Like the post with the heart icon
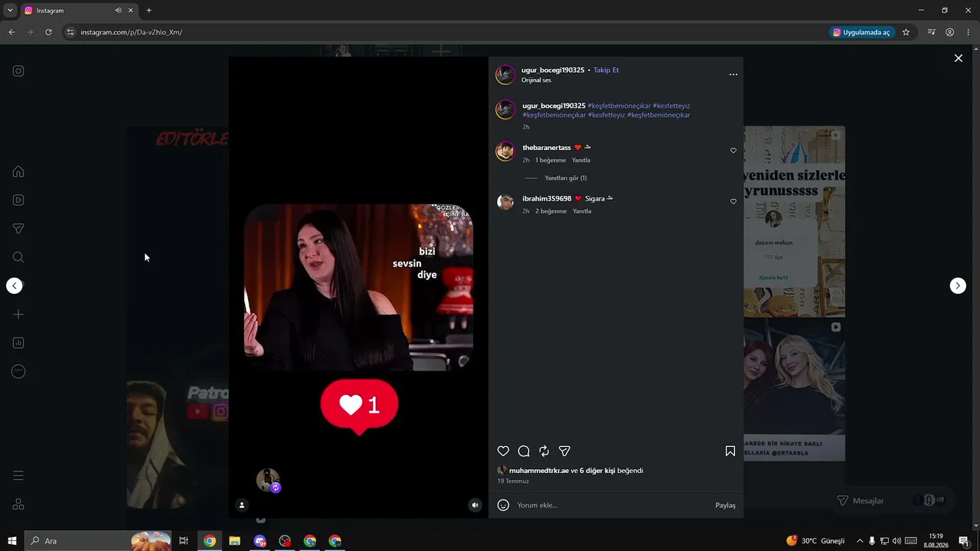The image size is (980, 551). point(503,452)
